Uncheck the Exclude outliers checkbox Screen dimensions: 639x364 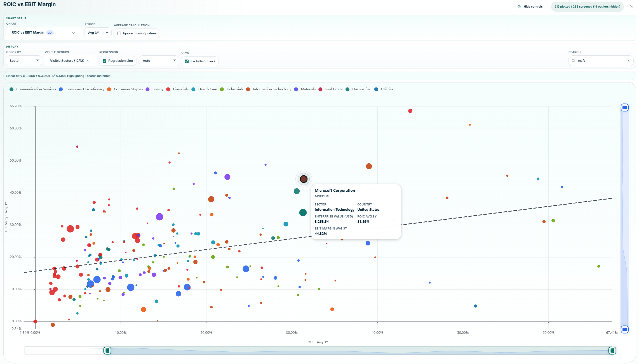tap(187, 61)
